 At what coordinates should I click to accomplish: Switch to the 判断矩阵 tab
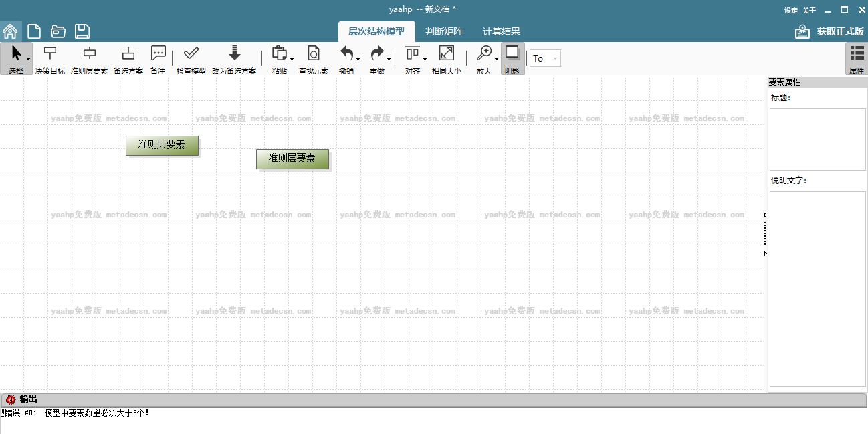tap(444, 31)
